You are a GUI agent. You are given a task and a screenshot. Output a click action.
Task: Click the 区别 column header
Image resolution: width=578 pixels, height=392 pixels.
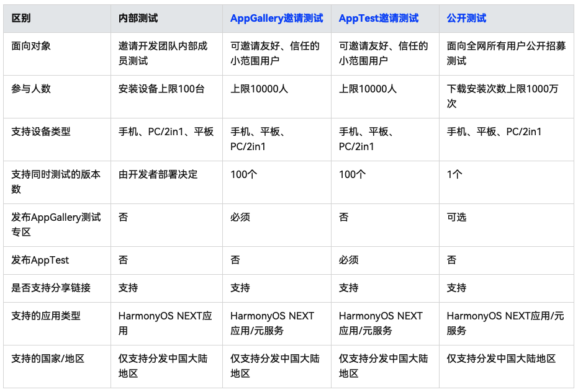pos(21,18)
